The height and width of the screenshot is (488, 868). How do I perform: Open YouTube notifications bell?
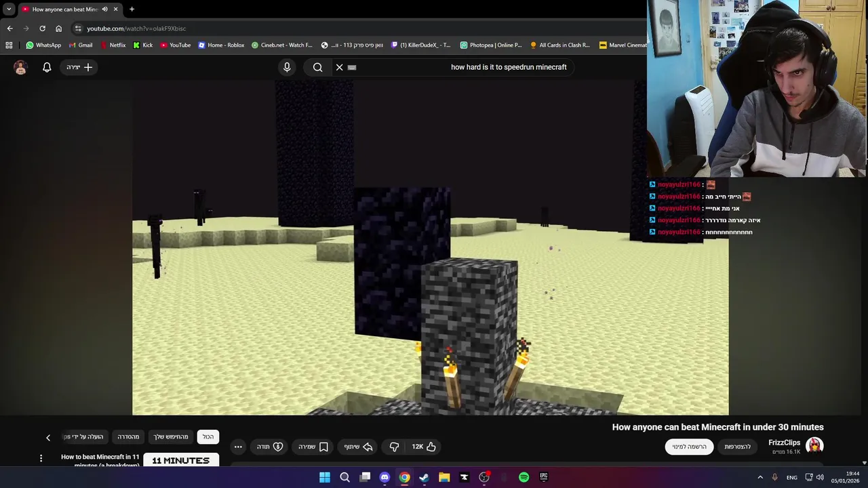47,67
